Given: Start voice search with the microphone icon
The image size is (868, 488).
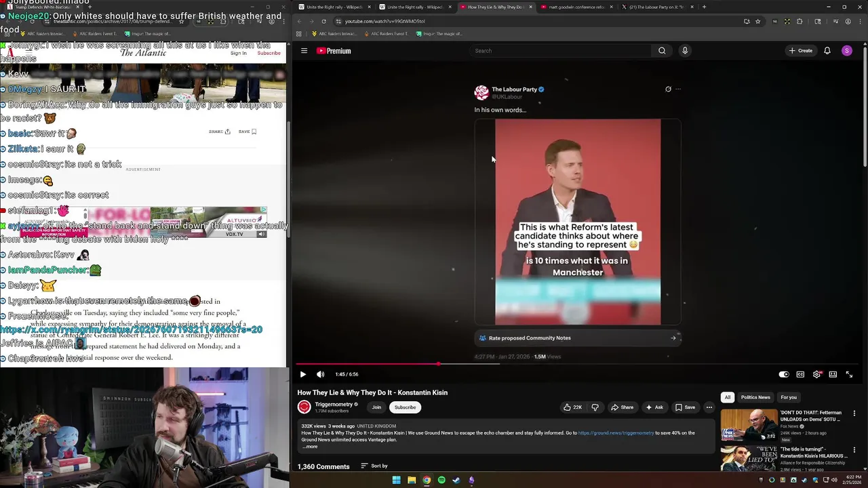Looking at the screenshot, I should click(x=685, y=51).
